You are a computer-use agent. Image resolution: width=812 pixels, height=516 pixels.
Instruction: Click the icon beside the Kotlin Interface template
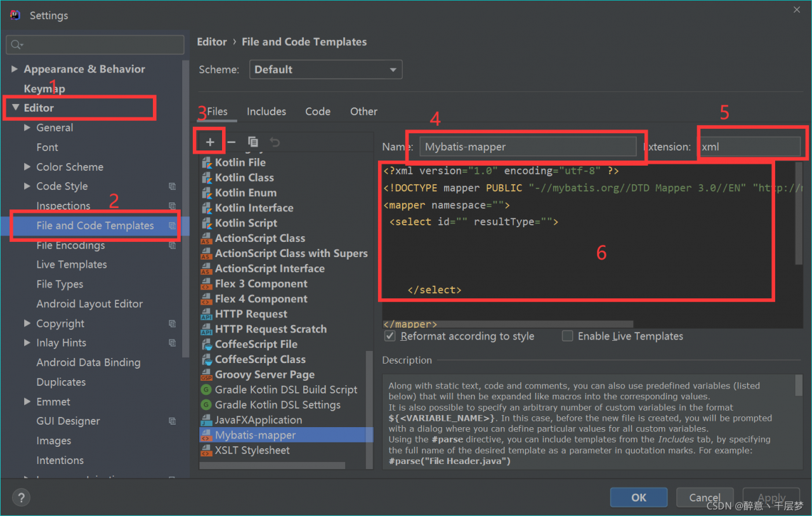[x=207, y=208]
